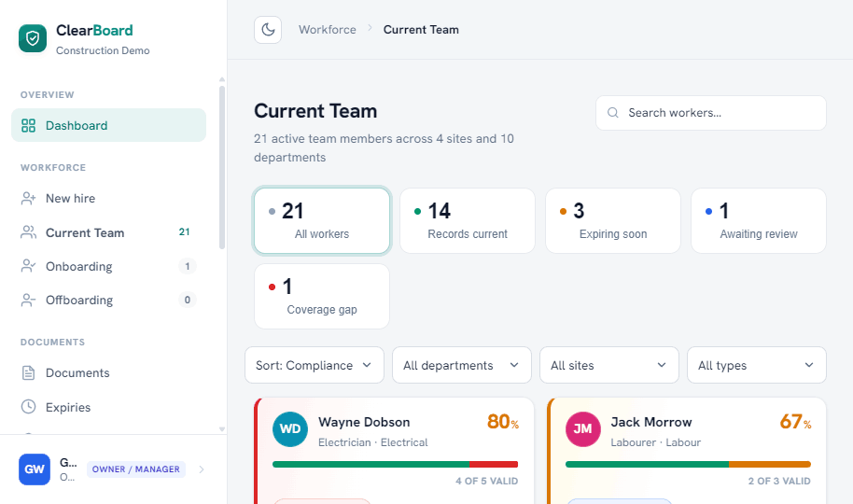Select Current Team in sidebar

click(x=109, y=232)
